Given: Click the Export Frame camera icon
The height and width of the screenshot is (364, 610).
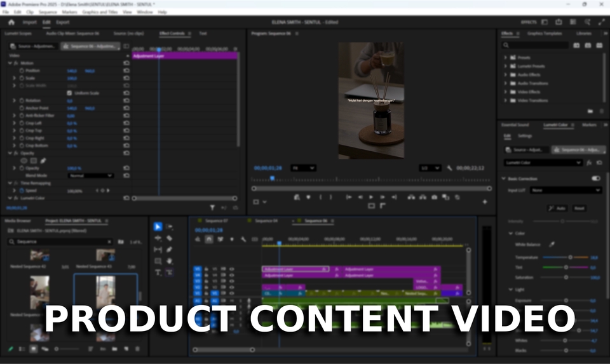Looking at the screenshot, I should pos(434,198).
